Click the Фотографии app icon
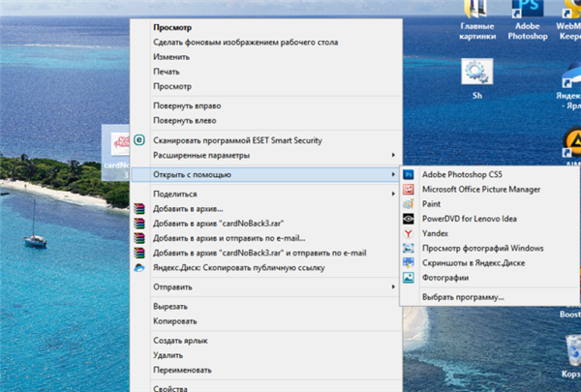The height and width of the screenshot is (392, 581). 409,278
